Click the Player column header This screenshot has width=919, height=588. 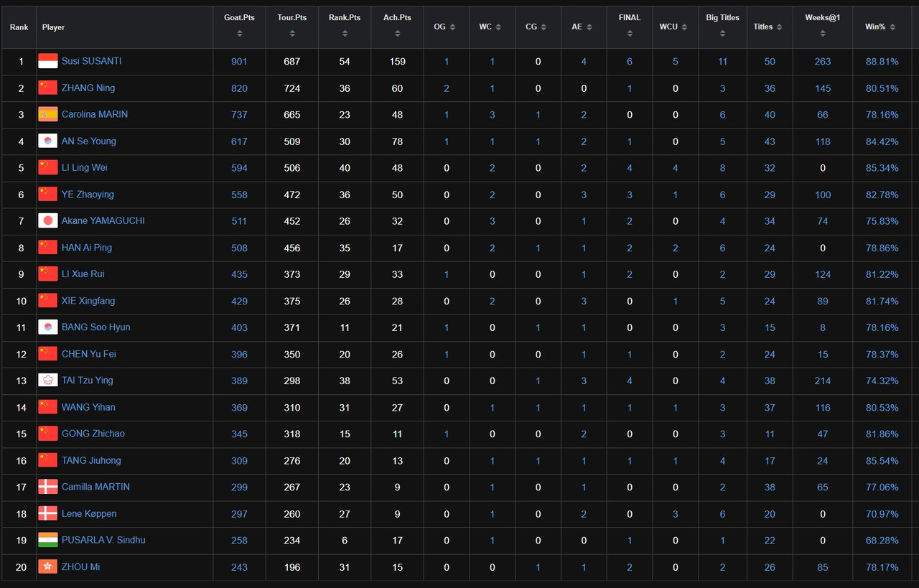click(x=53, y=27)
